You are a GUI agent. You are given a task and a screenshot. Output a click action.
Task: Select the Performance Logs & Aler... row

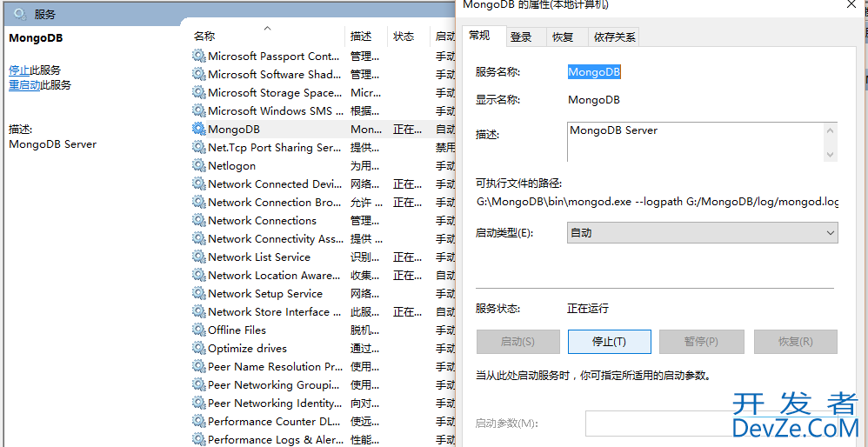(324, 439)
